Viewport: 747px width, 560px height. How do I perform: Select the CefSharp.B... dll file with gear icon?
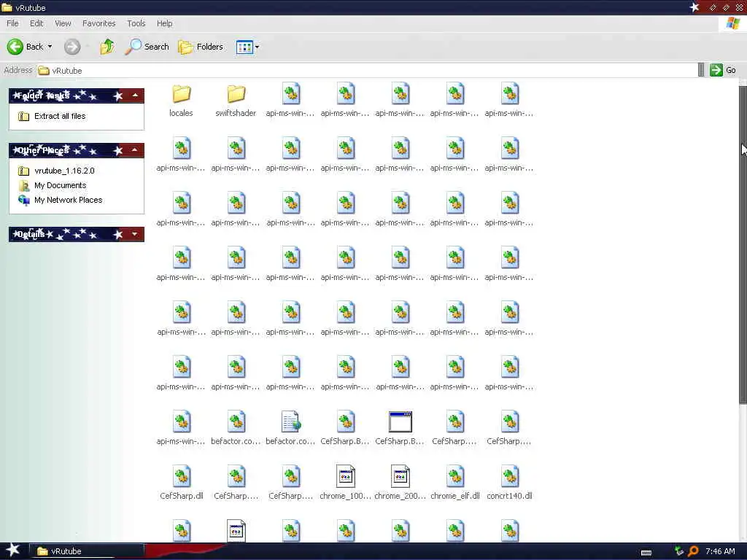click(345, 427)
